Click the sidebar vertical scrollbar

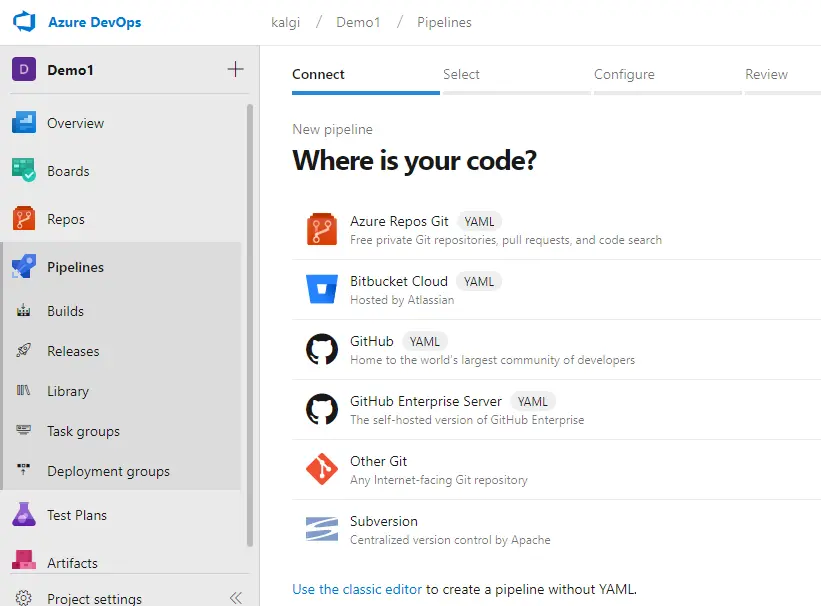click(250, 325)
